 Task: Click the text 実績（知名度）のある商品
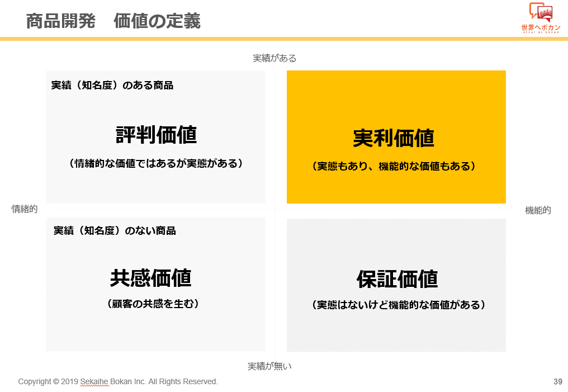(112, 86)
